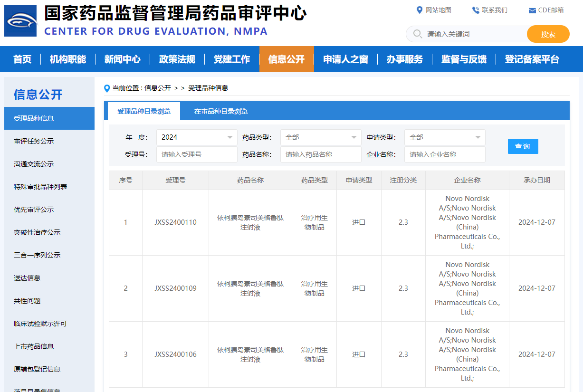Switch to 受理品种目录浏览 tab
This screenshot has width=583, height=392.
pos(144,111)
